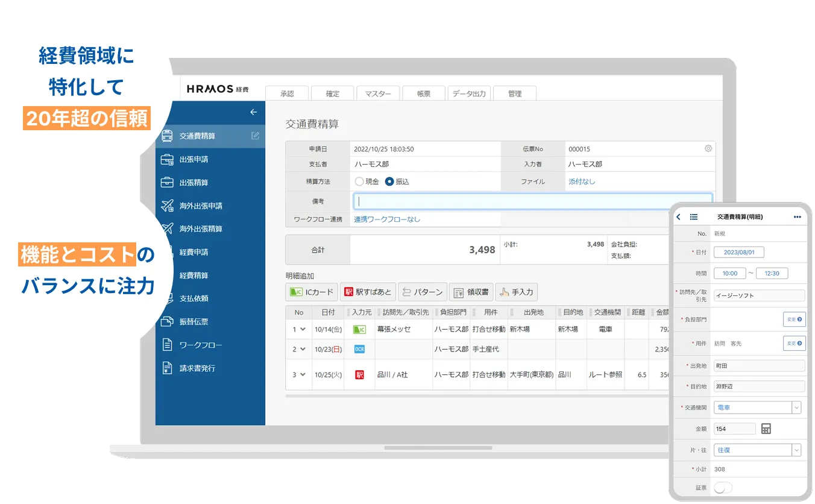Viewport: 815px width, 504px height.
Task: Switch to the 確定 tab
Action: [x=333, y=93]
